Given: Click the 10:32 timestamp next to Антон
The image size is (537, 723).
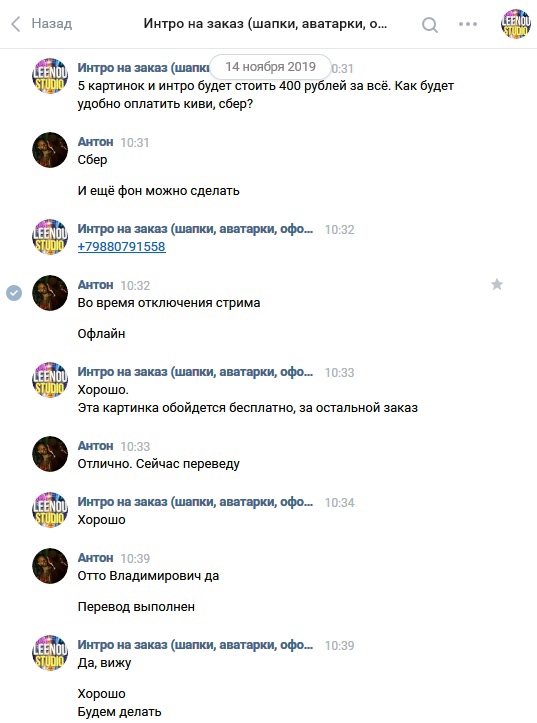Looking at the screenshot, I should (x=135, y=285).
